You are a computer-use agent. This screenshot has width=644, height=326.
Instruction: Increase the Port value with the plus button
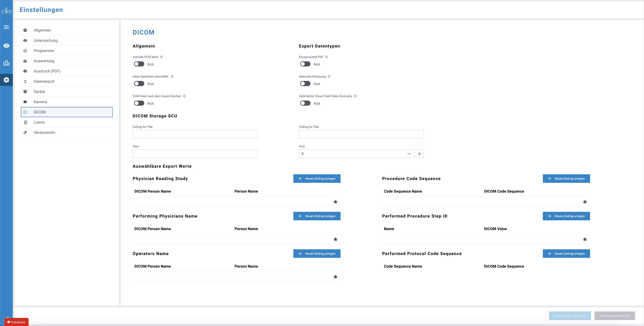(419, 154)
